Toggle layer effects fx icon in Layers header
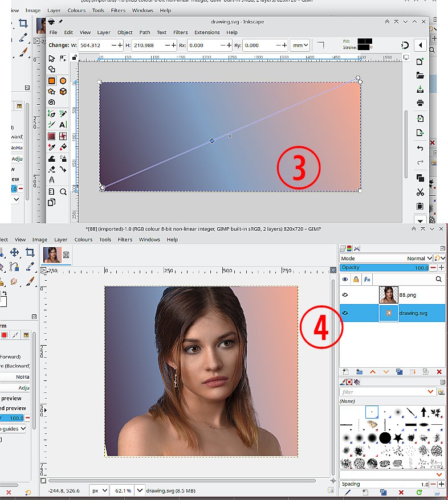 click(x=367, y=280)
